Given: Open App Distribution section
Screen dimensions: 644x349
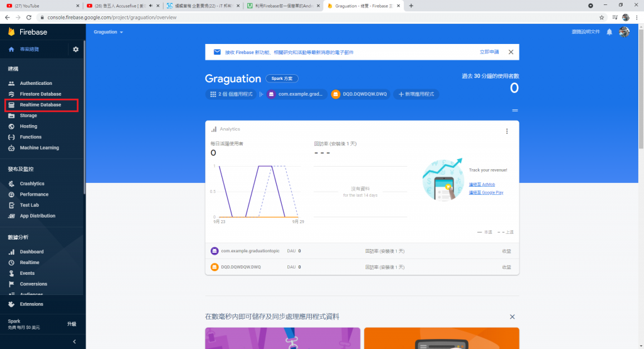Looking at the screenshot, I should coord(37,216).
